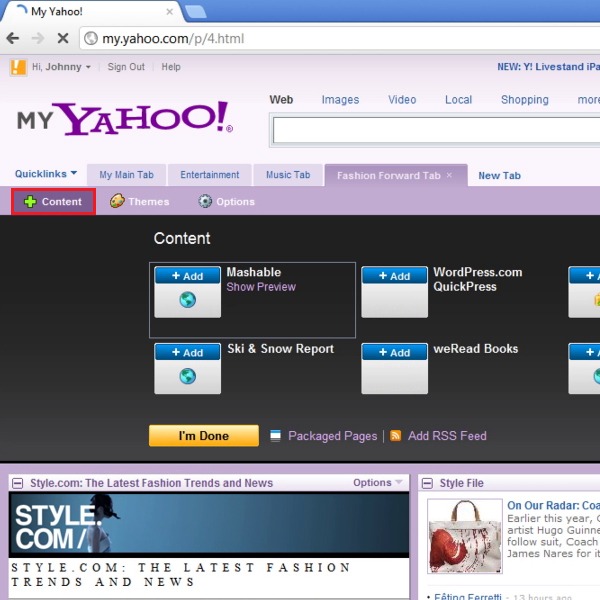Click the Style File module title
Viewport: 600px width, 600px height.
(461, 483)
